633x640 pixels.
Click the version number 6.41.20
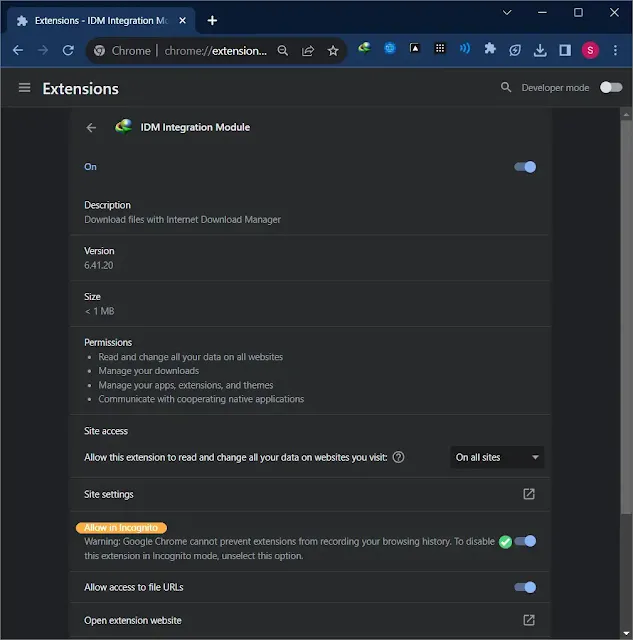(99, 265)
